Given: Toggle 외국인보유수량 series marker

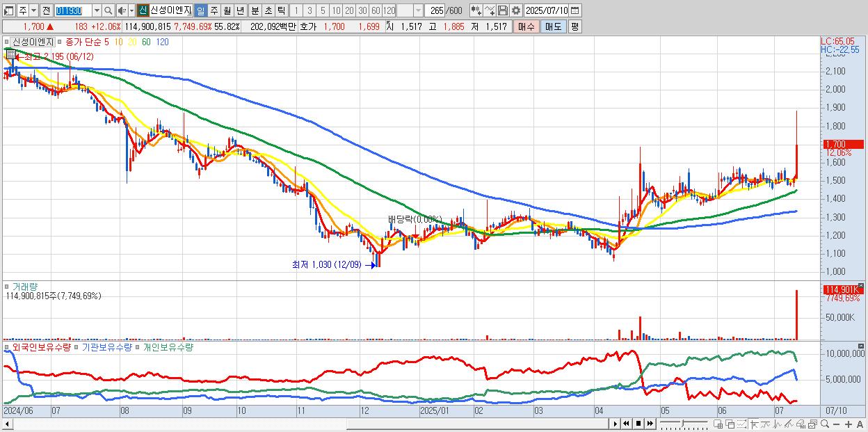Looking at the screenshot, I should [7, 346].
